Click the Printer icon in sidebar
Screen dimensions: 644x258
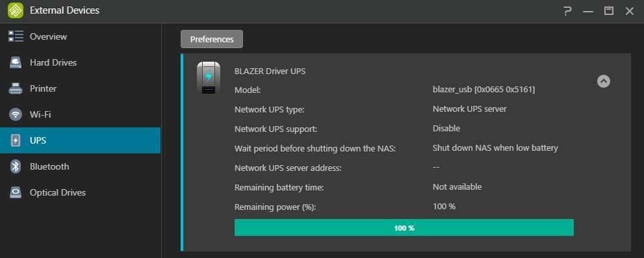pyautogui.click(x=16, y=88)
